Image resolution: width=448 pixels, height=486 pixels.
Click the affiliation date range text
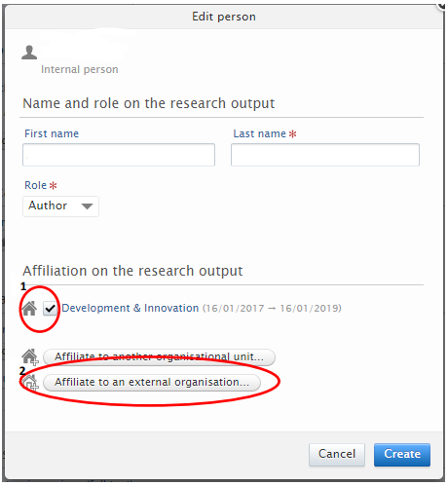(x=272, y=308)
